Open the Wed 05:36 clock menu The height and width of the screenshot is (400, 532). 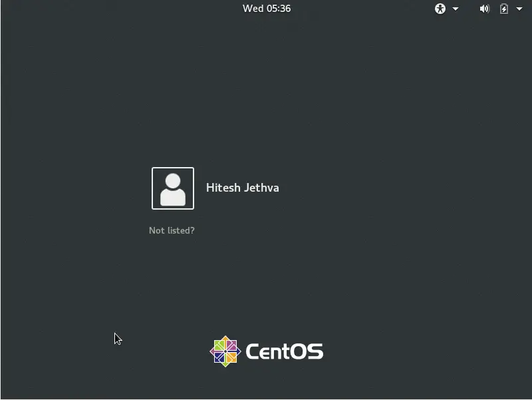267,9
